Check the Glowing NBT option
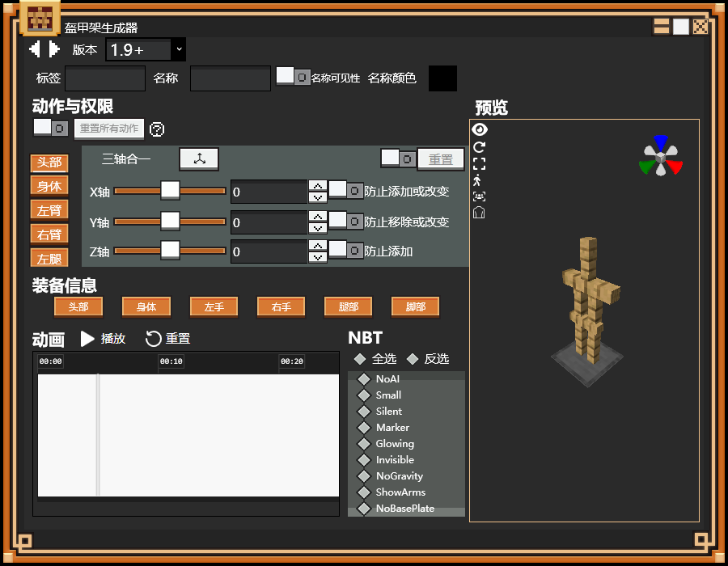 point(364,444)
